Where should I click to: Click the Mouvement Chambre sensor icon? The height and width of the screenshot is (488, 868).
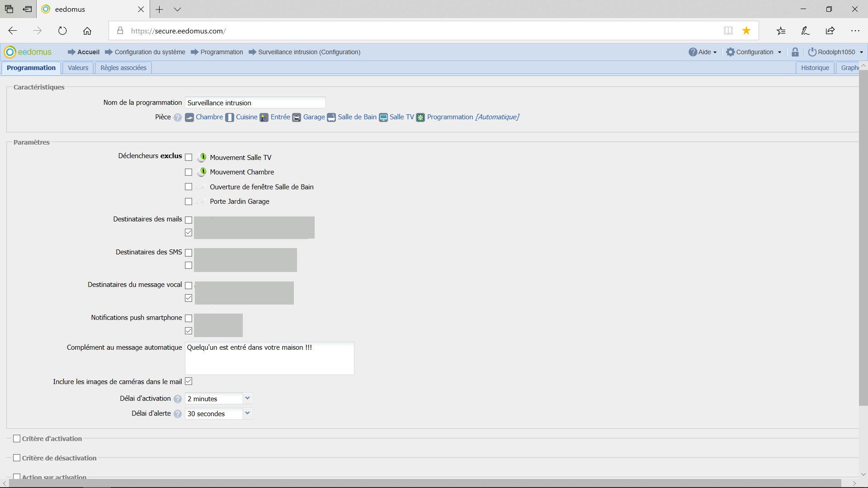click(x=202, y=172)
